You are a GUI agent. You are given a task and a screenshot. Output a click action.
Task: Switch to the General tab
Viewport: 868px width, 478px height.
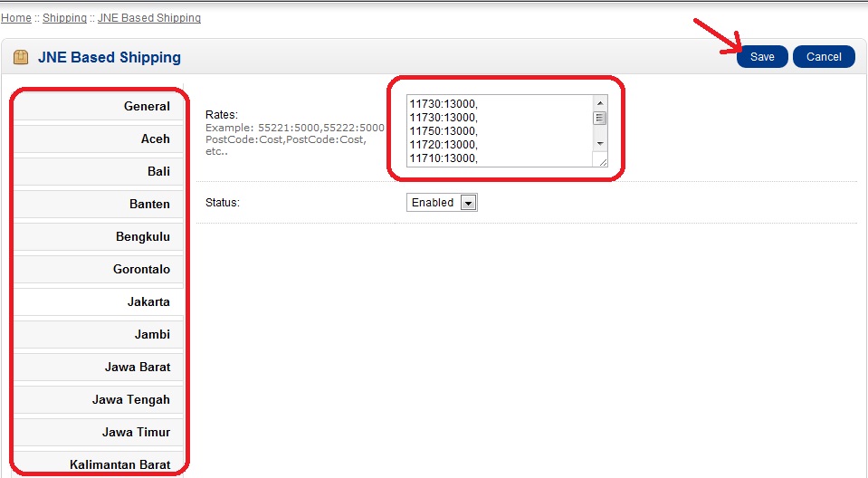pyautogui.click(x=100, y=107)
